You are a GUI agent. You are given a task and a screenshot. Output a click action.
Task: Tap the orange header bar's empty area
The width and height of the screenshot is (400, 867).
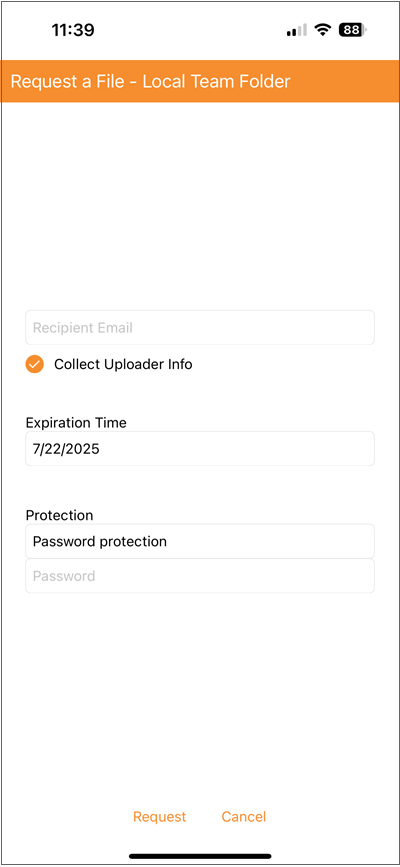click(x=343, y=81)
